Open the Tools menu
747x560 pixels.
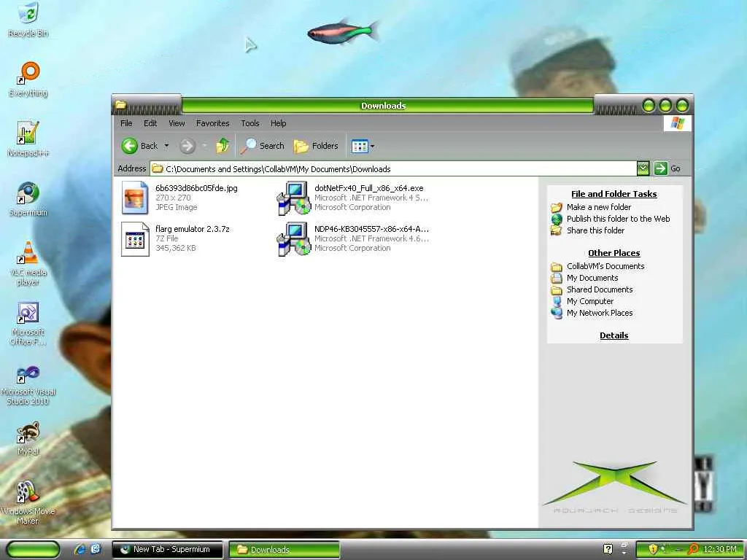click(249, 123)
